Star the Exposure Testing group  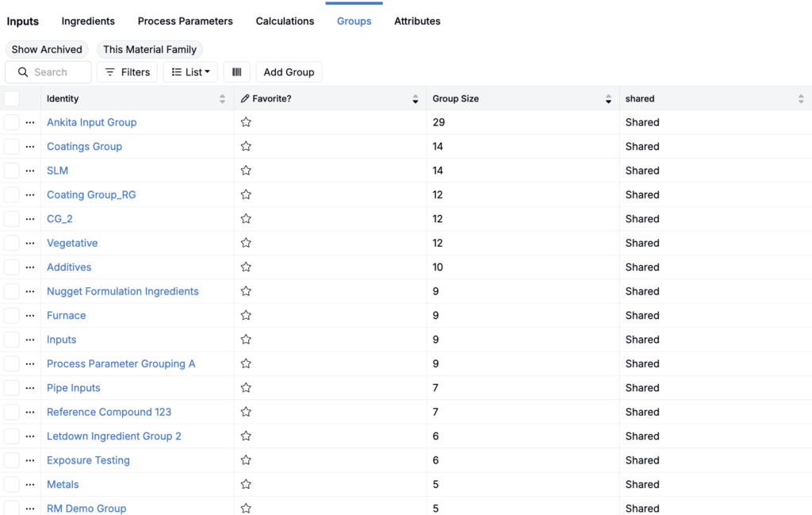click(x=246, y=460)
